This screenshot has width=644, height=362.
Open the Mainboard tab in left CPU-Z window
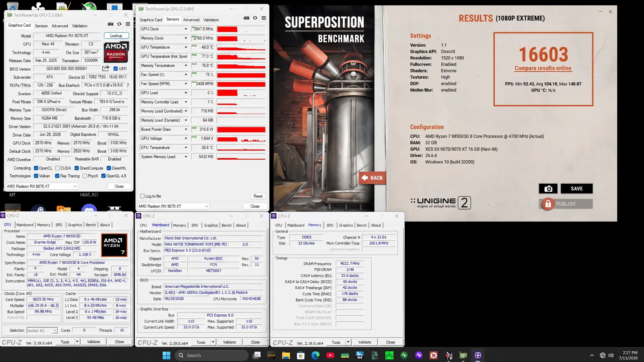25,225
